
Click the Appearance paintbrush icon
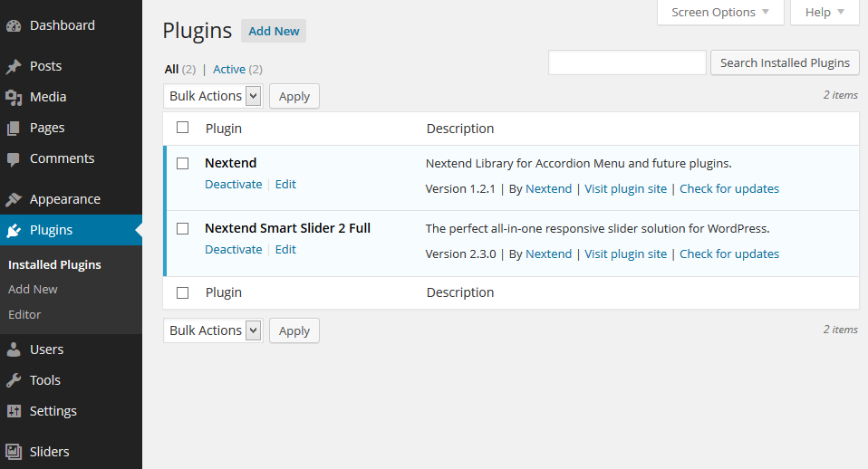tap(14, 199)
